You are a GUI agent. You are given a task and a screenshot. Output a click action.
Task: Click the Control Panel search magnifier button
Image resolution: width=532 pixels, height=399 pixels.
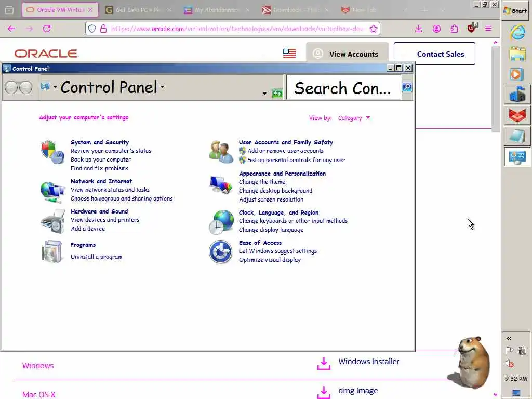407,87
